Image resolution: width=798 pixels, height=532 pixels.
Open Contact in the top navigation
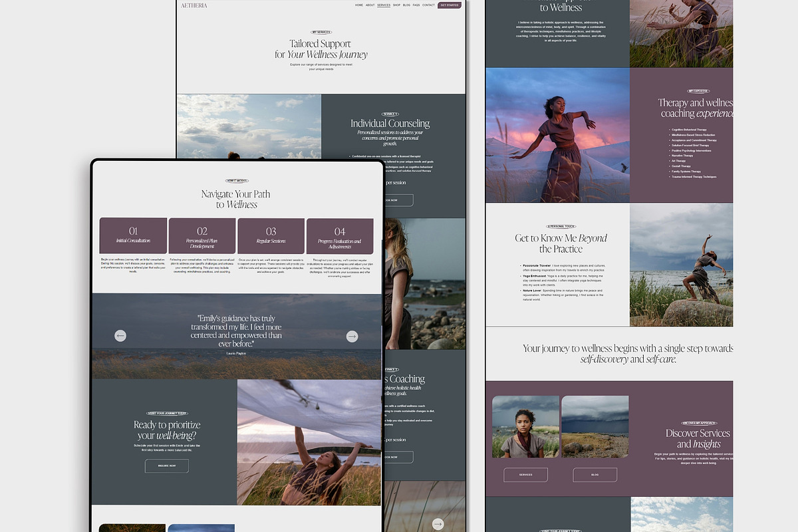(x=428, y=5)
